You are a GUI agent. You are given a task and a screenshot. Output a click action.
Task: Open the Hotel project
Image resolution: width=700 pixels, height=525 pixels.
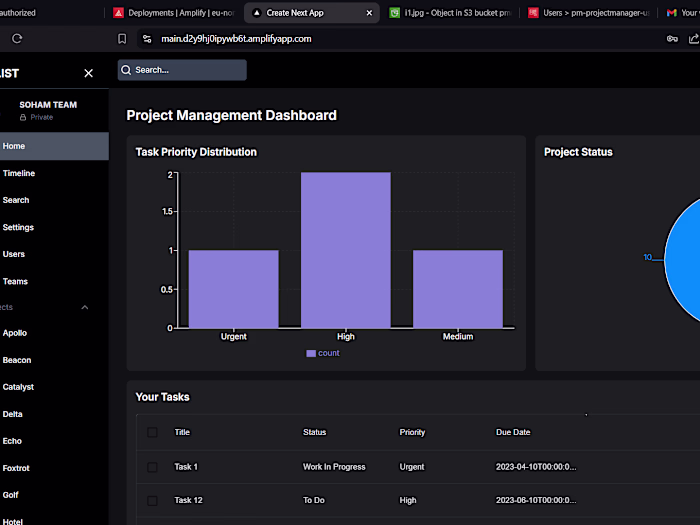tap(54, 519)
